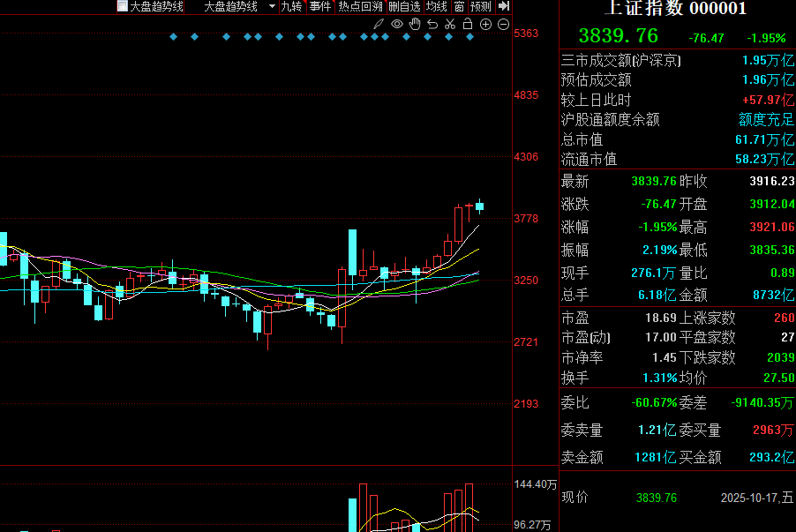Open the 九转 indicator tab
Viewport: 796px width, 532px height.
click(x=290, y=6)
